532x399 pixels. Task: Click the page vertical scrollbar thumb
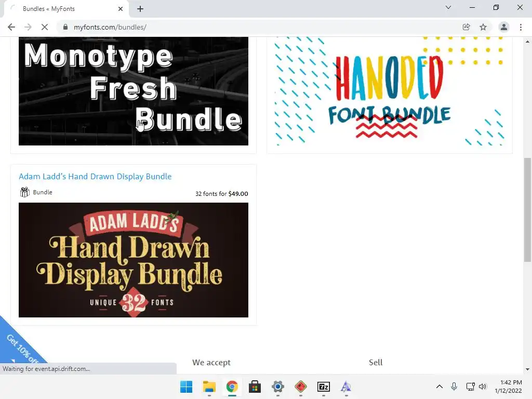(527, 210)
